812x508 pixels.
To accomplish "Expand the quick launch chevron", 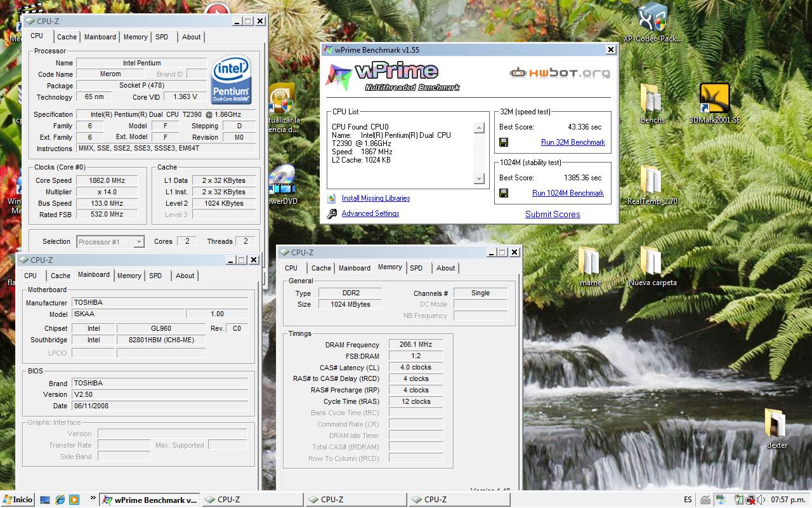I will 93,498.
